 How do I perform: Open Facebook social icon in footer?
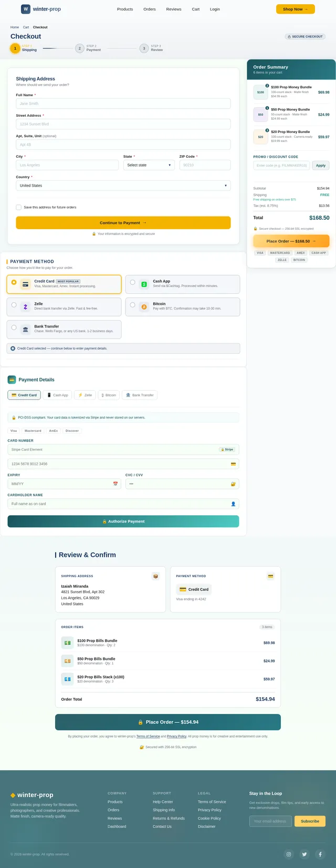pos(320,854)
